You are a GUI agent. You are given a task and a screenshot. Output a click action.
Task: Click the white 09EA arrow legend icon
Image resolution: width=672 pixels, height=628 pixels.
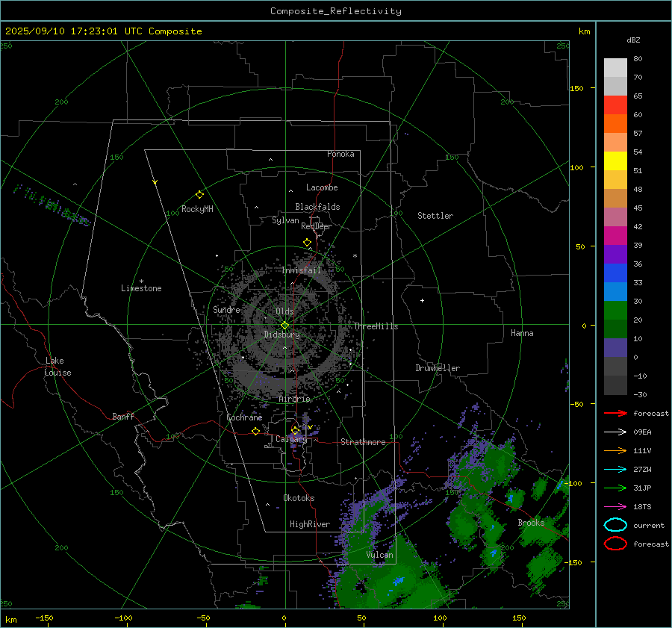coord(615,432)
